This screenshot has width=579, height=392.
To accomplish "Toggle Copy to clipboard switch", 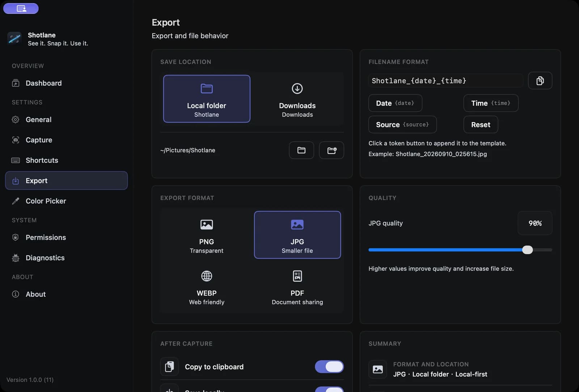I will pyautogui.click(x=329, y=367).
